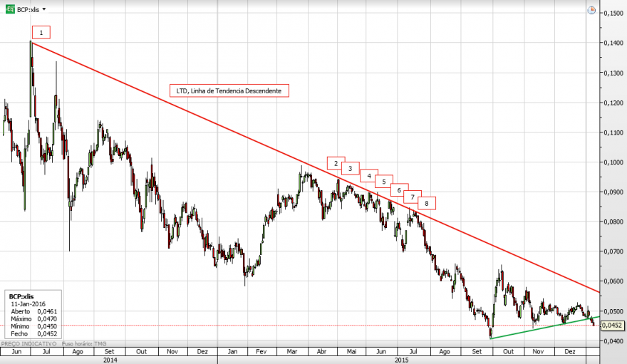Click the Mar month label on the time axis
The height and width of the screenshot is (364, 627).
[292, 352]
